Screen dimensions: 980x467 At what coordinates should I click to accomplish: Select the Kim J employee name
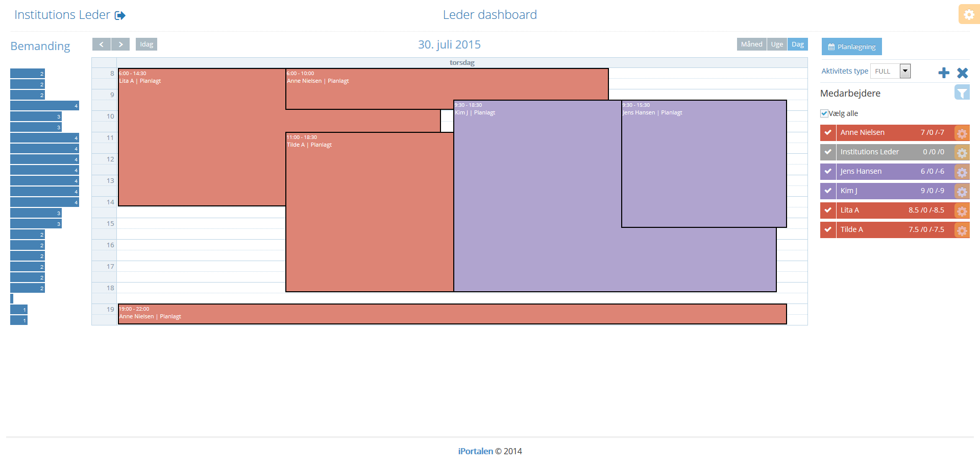[849, 191]
